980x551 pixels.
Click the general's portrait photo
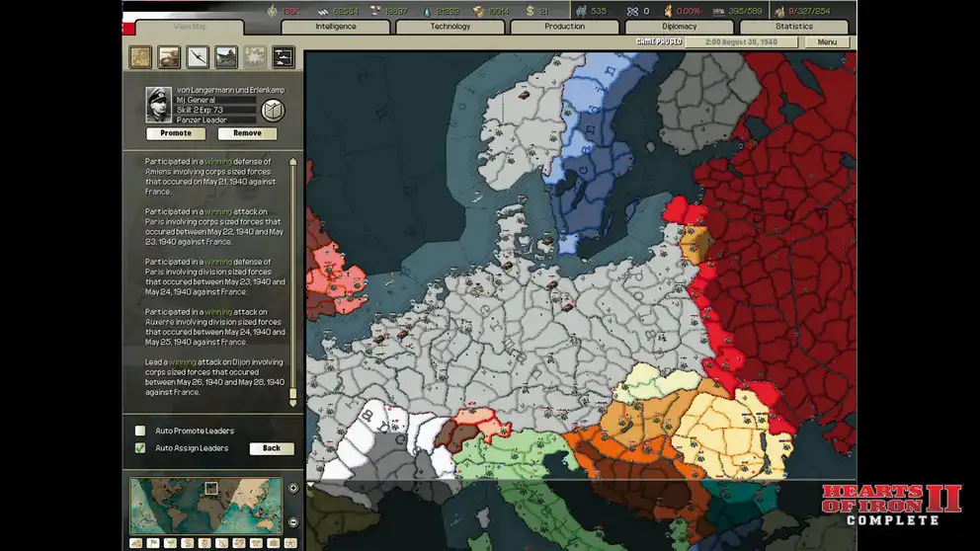coord(159,104)
